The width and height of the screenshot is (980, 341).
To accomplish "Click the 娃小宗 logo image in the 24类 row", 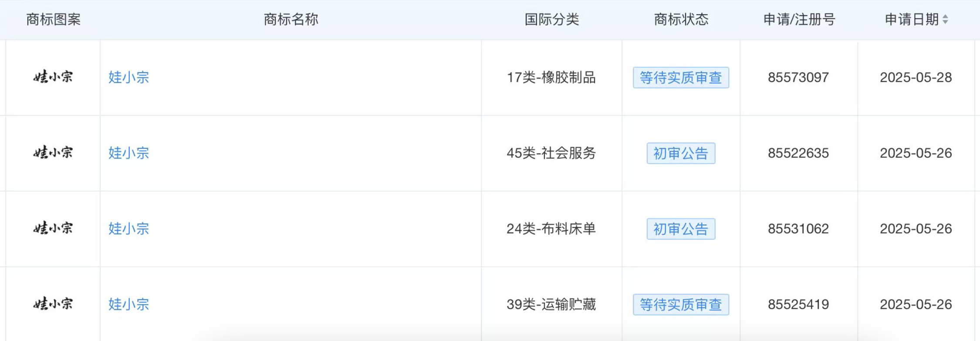I will coord(53,228).
